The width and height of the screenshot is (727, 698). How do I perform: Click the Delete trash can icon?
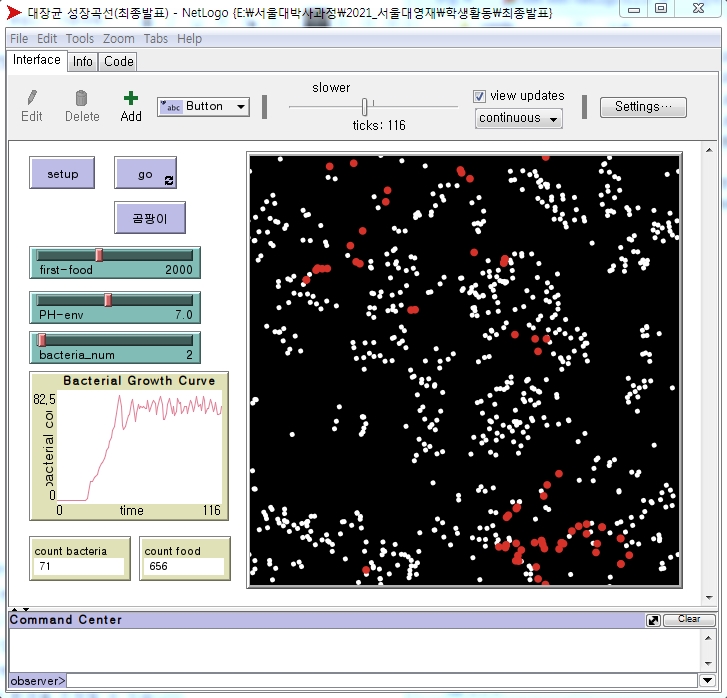tap(81, 98)
